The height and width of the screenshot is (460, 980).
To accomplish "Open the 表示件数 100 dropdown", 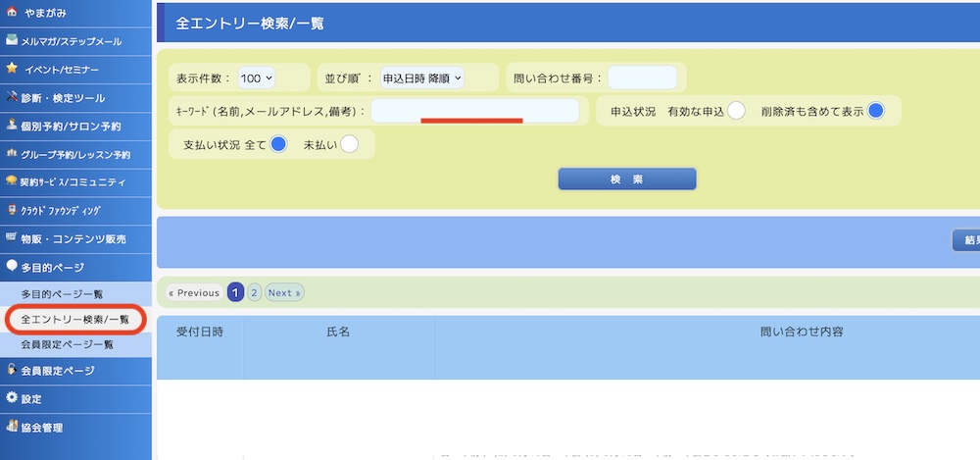I will pos(257,77).
